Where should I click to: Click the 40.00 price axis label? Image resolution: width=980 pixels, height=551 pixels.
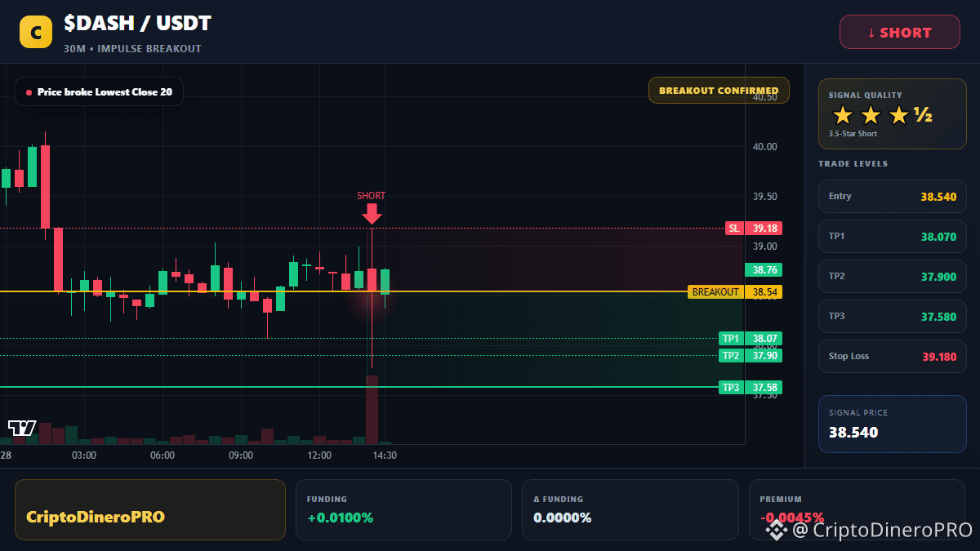[x=765, y=147]
